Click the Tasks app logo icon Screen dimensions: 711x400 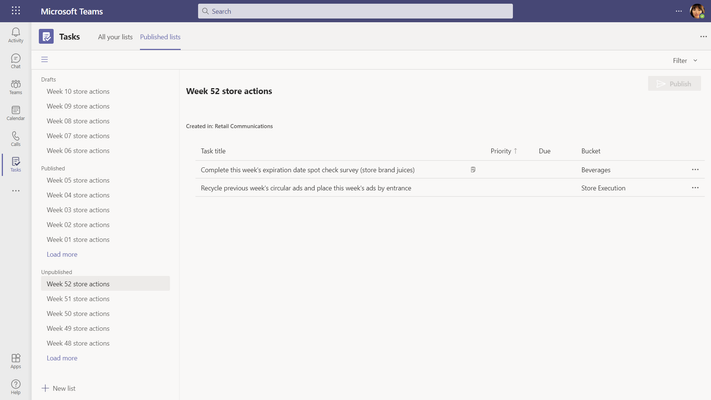[46, 36]
